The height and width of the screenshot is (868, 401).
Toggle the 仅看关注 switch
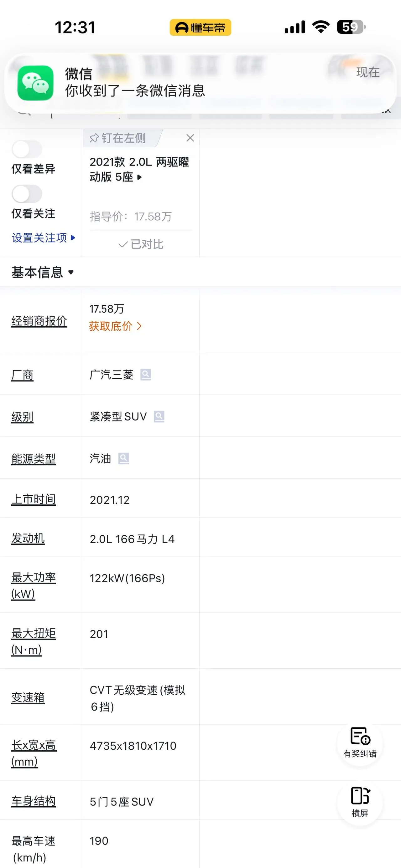(x=27, y=194)
